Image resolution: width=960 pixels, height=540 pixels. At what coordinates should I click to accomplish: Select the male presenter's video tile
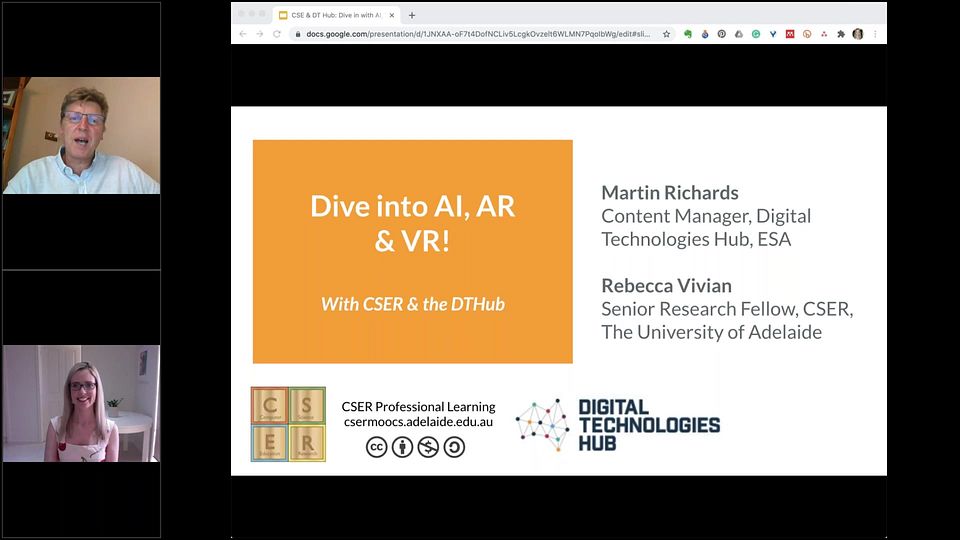[x=81, y=135]
